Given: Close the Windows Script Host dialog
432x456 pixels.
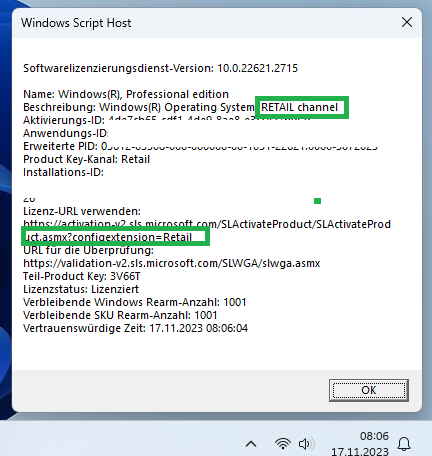Looking at the screenshot, I should click(407, 23).
